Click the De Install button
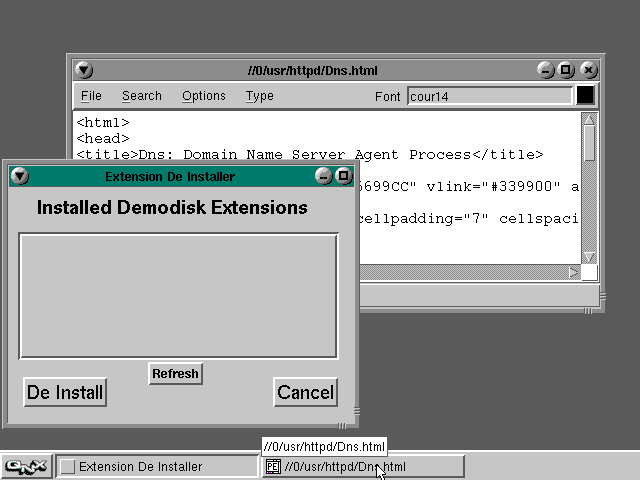This screenshot has width=640, height=480. point(65,392)
